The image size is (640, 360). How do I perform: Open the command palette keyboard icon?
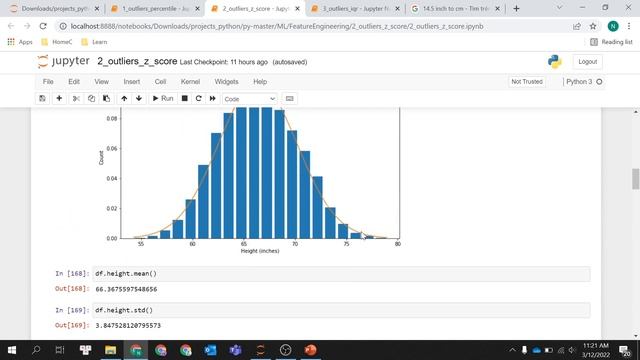click(289, 98)
